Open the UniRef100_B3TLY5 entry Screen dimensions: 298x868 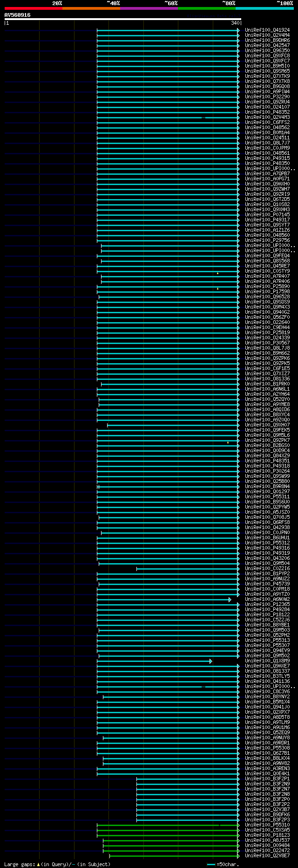tap(267, 676)
